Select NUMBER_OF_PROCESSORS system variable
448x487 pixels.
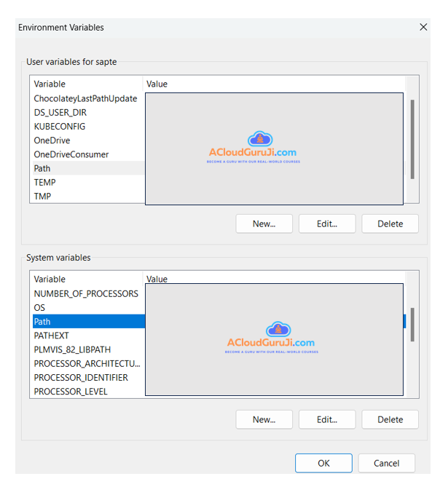[x=85, y=293]
